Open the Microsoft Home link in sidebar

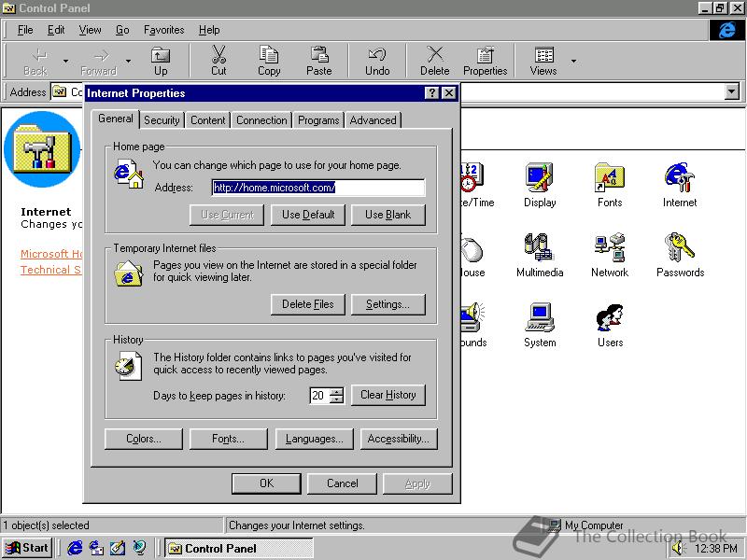[51, 254]
